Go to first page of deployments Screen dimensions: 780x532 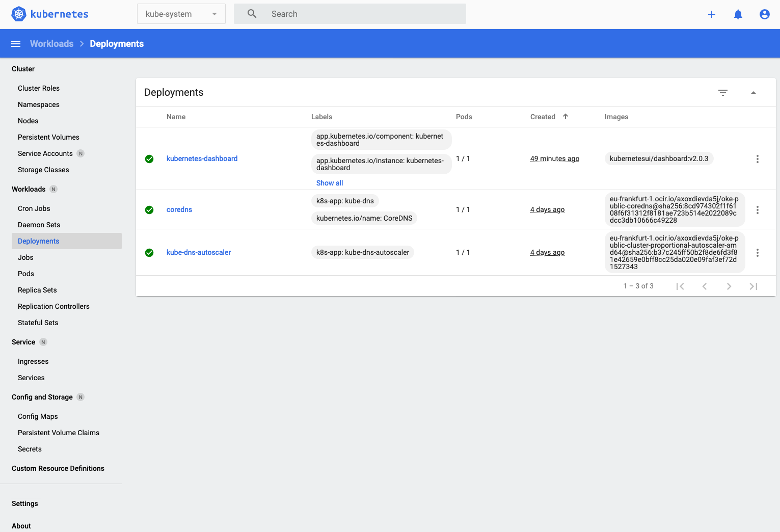[680, 286]
